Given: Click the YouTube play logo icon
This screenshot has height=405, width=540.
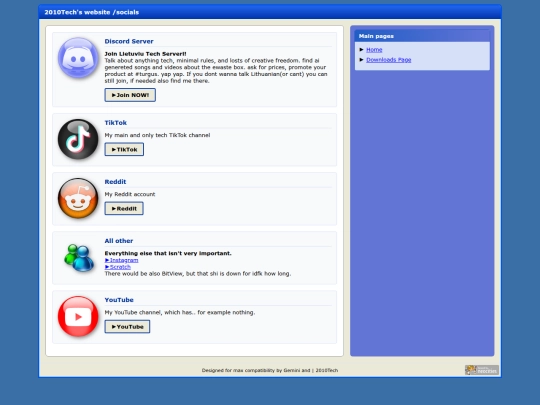Looking at the screenshot, I should (x=78, y=316).
